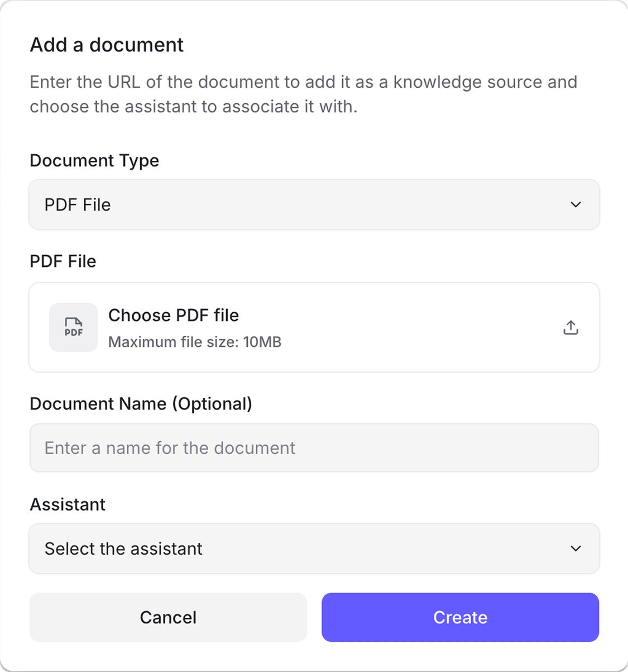Click the selected "PDF File" value text
628x672 pixels.
pos(78,204)
